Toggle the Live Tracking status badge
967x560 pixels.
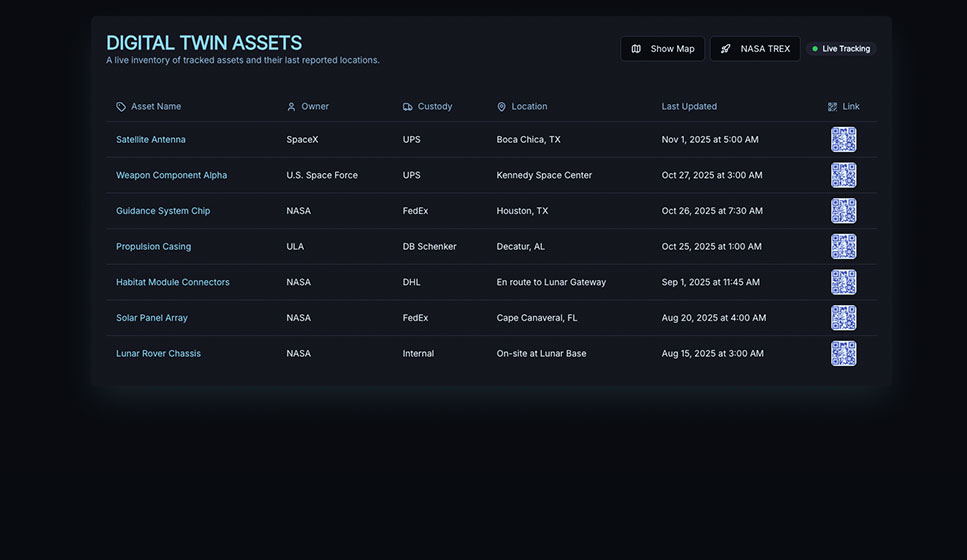pos(840,49)
